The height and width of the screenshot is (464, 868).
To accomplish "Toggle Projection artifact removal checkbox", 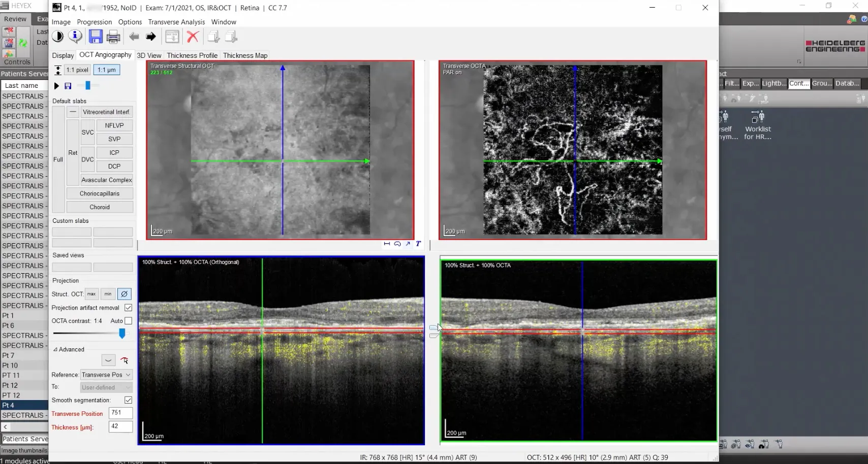I will [128, 308].
